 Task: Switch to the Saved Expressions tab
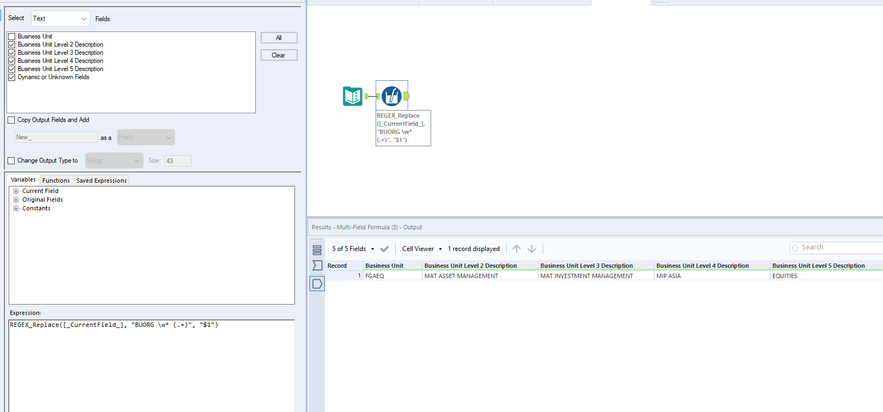pyautogui.click(x=101, y=180)
